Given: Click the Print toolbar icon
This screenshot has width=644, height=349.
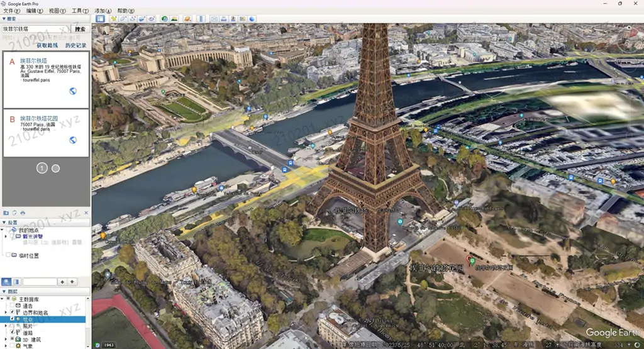Looking at the screenshot, I should click(x=224, y=19).
